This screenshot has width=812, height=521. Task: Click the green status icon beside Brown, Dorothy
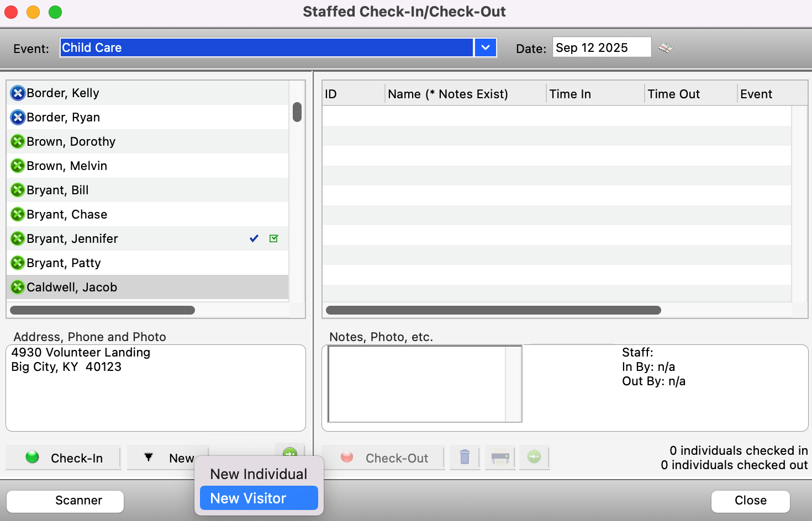(18, 141)
